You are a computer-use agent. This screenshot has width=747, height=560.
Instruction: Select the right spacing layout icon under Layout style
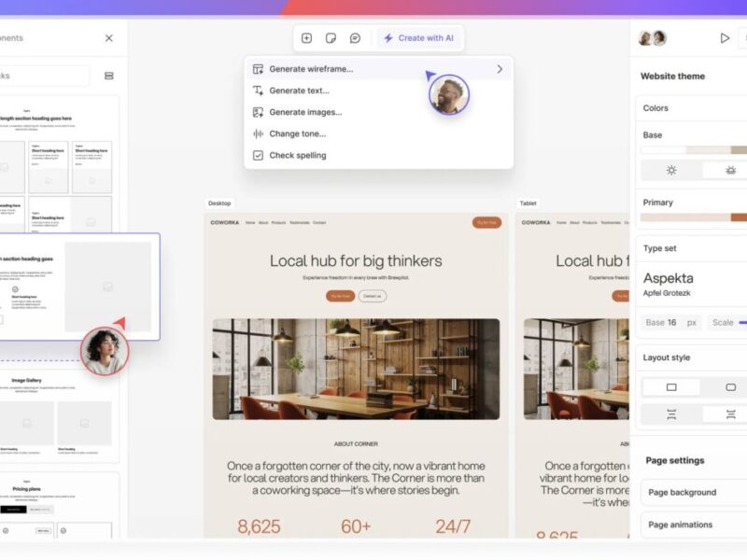click(x=730, y=414)
